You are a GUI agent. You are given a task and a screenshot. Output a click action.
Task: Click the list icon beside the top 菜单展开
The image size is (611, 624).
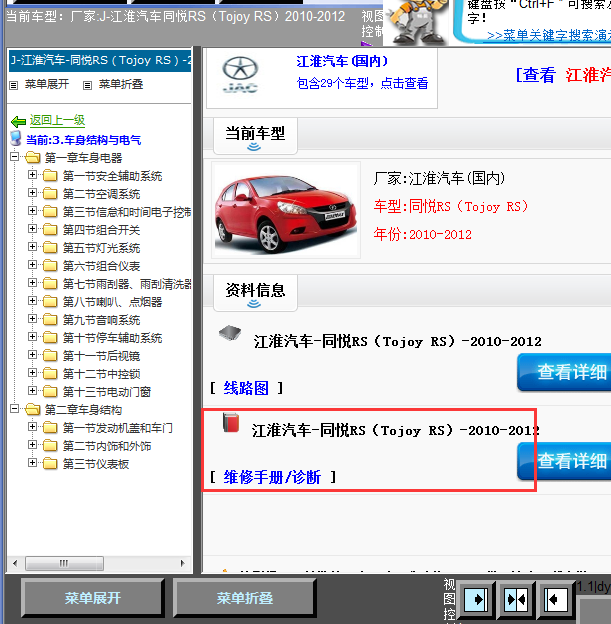click(x=14, y=85)
